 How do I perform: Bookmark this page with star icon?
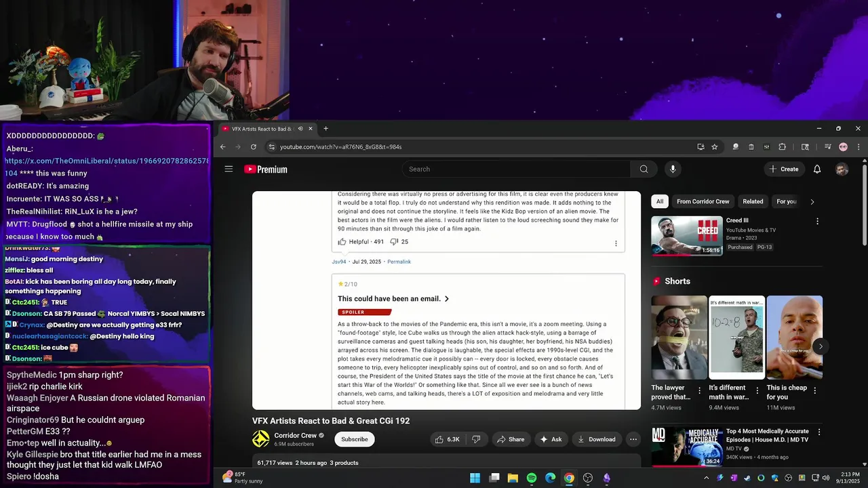coord(714,146)
